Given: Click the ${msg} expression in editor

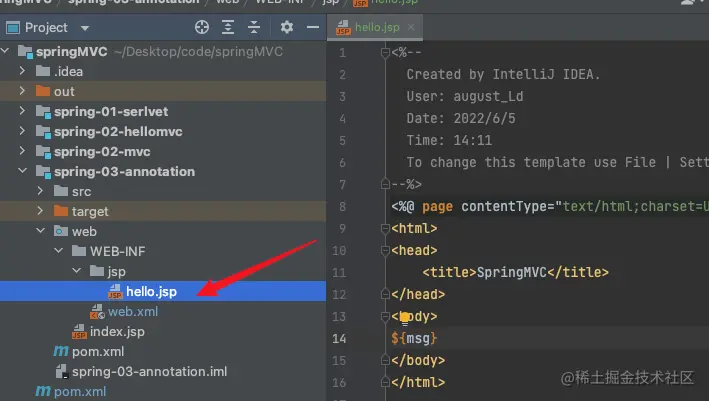Looking at the screenshot, I should (x=414, y=338).
